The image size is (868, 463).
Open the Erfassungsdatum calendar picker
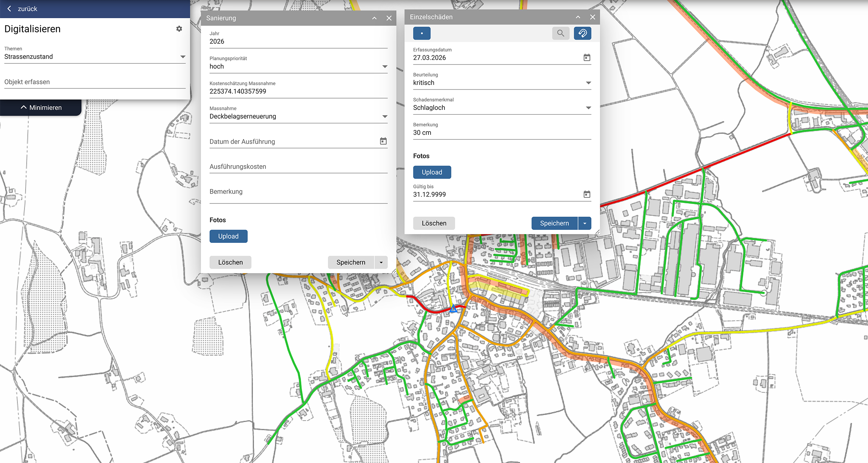(x=587, y=57)
